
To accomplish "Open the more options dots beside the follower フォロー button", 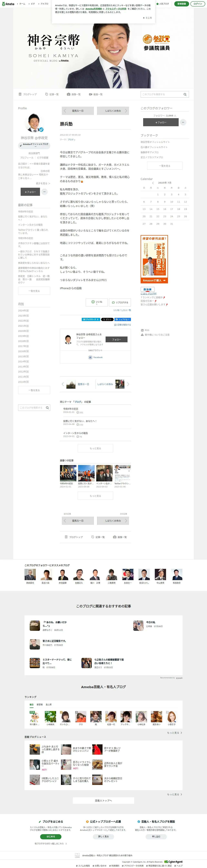I will coord(183,122).
